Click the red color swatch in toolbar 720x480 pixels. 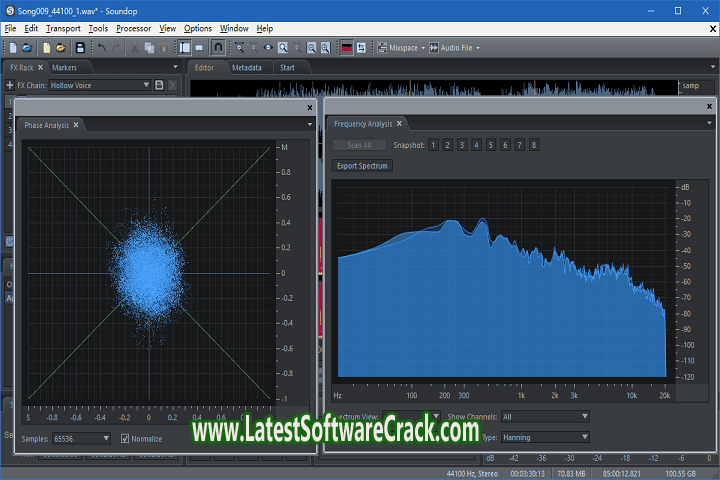pyautogui.click(x=347, y=47)
